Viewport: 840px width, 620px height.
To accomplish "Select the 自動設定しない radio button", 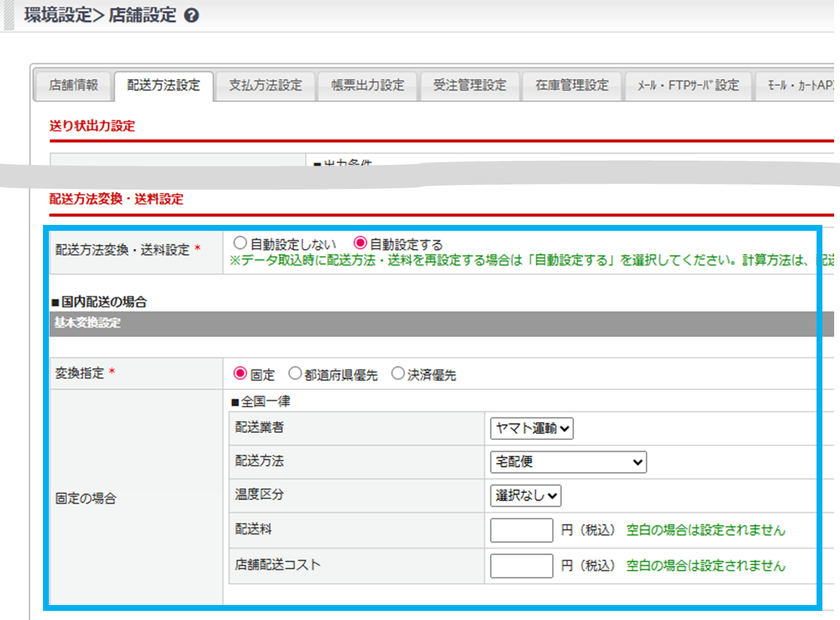I will [240, 243].
